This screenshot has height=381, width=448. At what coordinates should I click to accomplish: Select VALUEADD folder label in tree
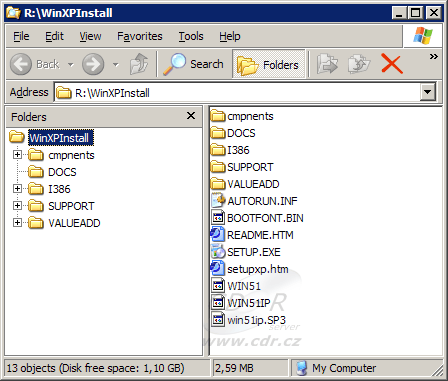click(x=74, y=223)
